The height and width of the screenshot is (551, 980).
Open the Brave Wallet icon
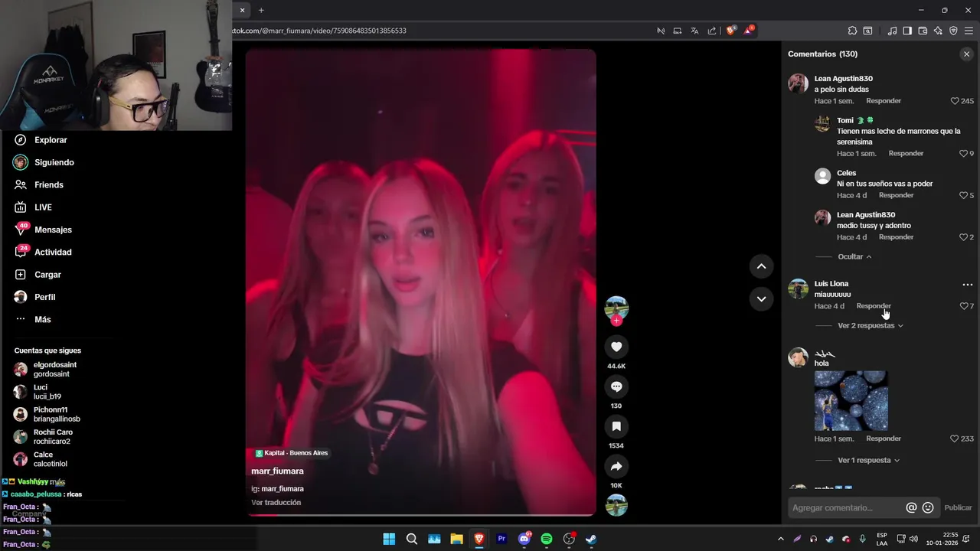[923, 31]
